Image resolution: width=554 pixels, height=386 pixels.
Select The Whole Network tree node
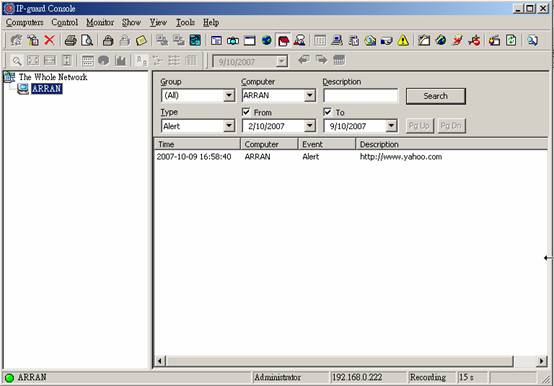pyautogui.click(x=53, y=77)
